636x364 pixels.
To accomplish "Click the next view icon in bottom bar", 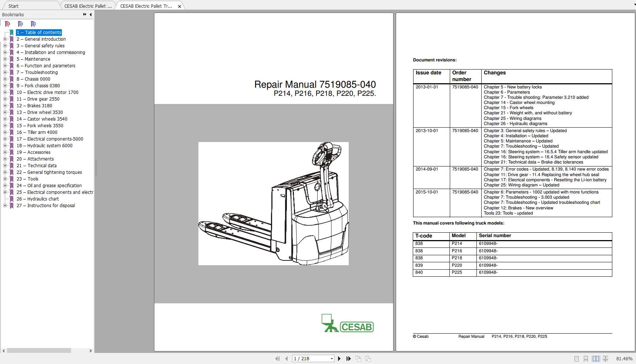I will pos(368,358).
